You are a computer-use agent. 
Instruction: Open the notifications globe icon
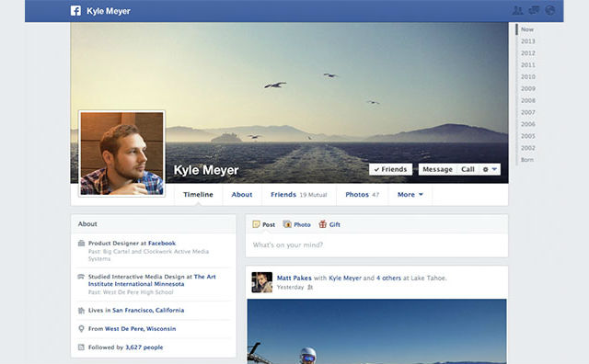(550, 10)
